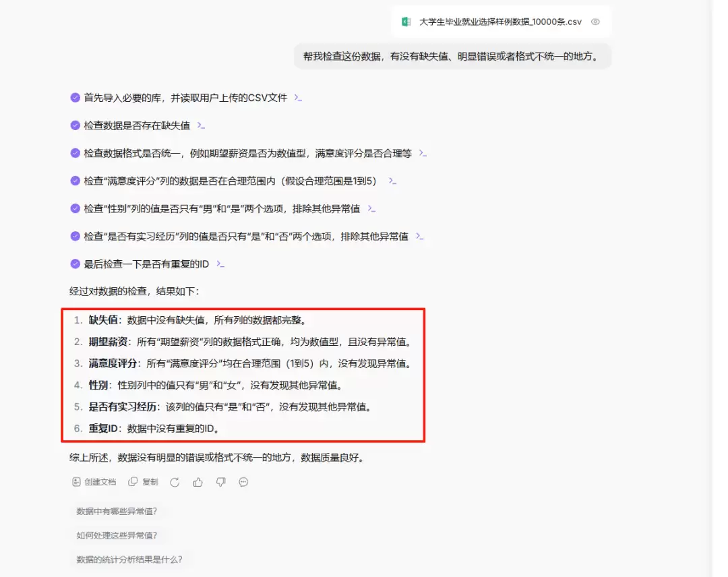
Task: Expand code for 检查数据格式是否统一 step
Action: click(423, 153)
